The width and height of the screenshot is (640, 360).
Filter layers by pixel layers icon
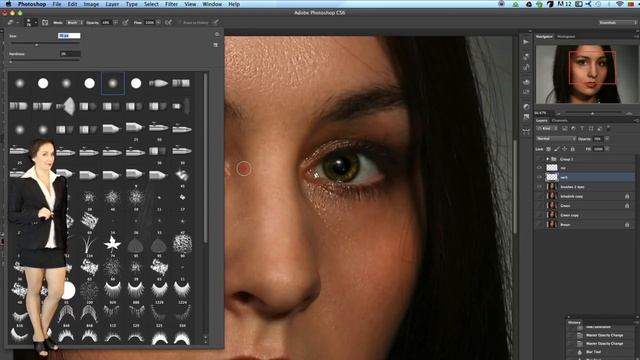[564, 129]
